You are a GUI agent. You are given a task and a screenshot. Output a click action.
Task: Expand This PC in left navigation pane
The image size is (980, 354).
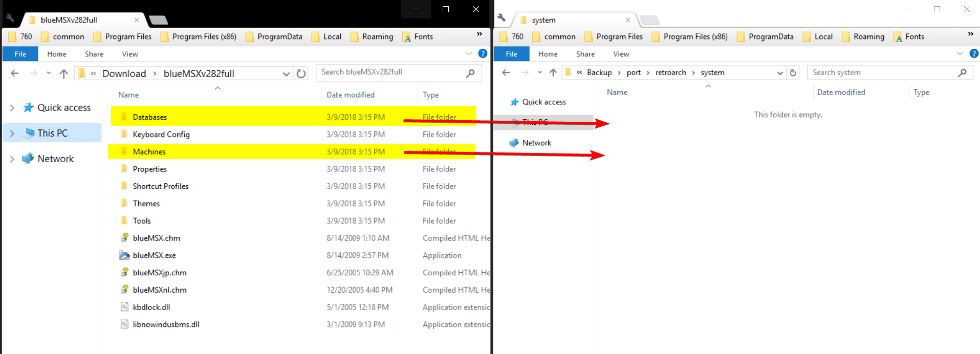point(12,134)
